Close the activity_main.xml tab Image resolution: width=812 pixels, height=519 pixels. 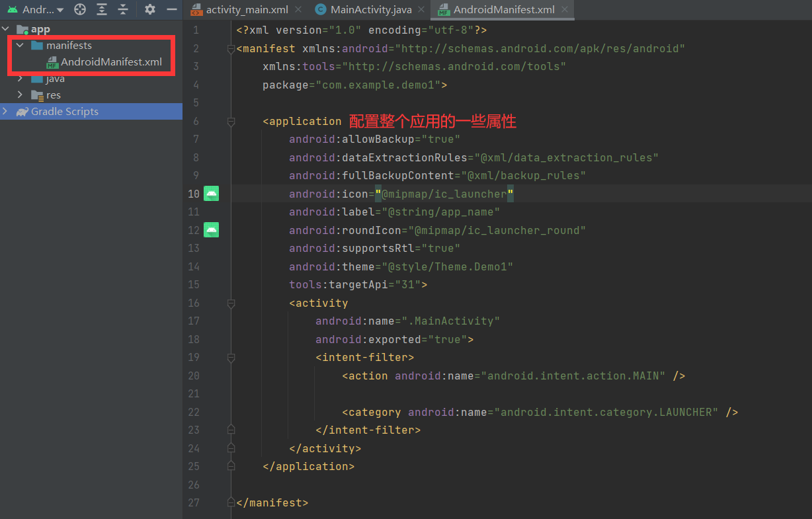(x=298, y=10)
